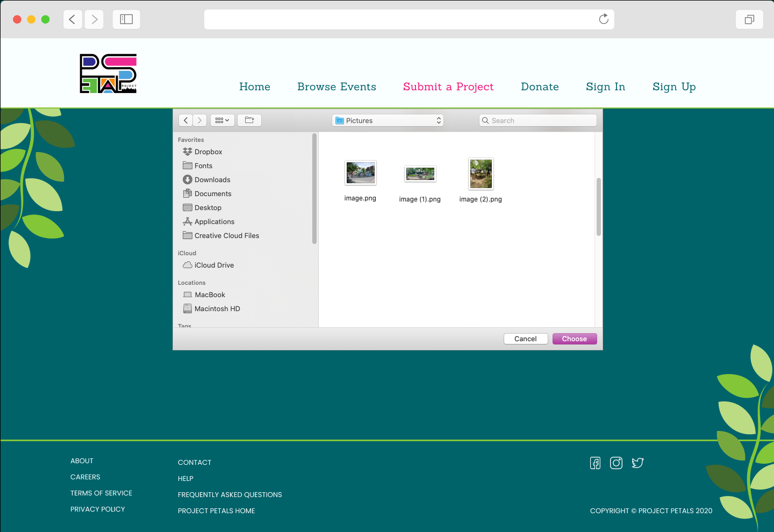Click the Choose button
This screenshot has width=774, height=532.
pyautogui.click(x=575, y=339)
